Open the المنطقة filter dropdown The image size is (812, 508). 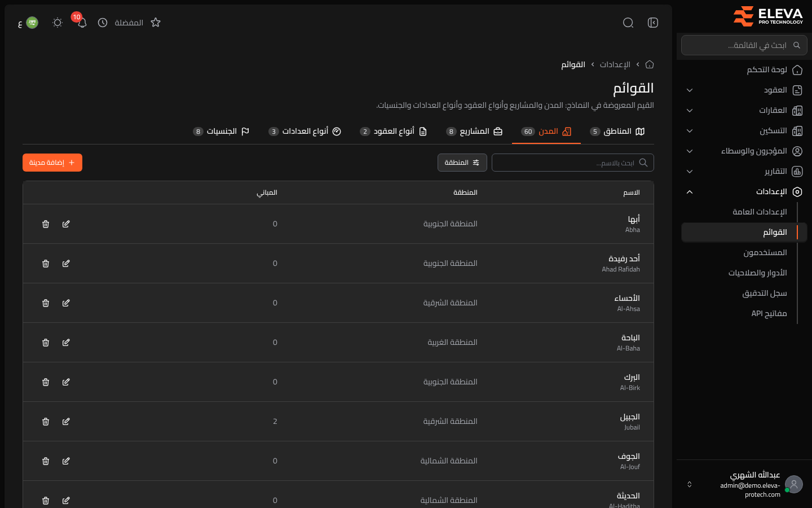[462, 163]
